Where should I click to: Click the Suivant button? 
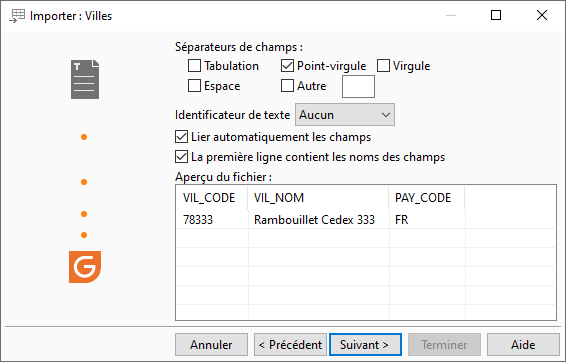tap(365, 345)
